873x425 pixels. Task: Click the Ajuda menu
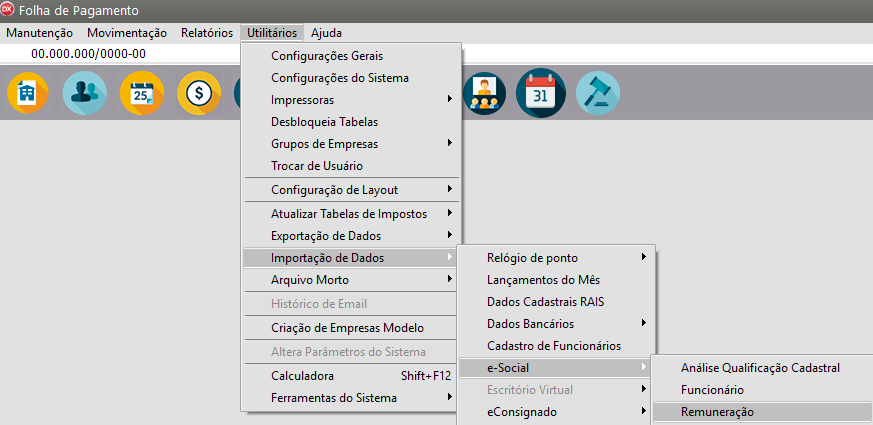pyautogui.click(x=326, y=33)
